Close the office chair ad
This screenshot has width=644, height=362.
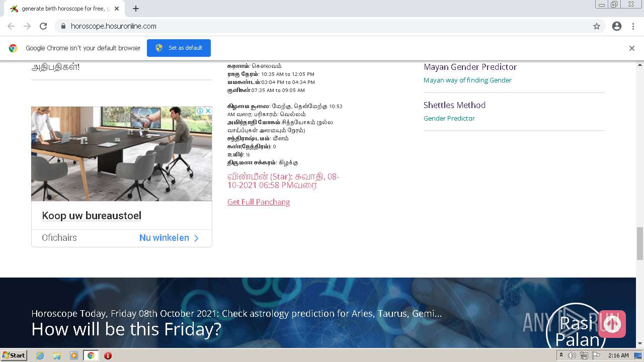tap(208, 111)
